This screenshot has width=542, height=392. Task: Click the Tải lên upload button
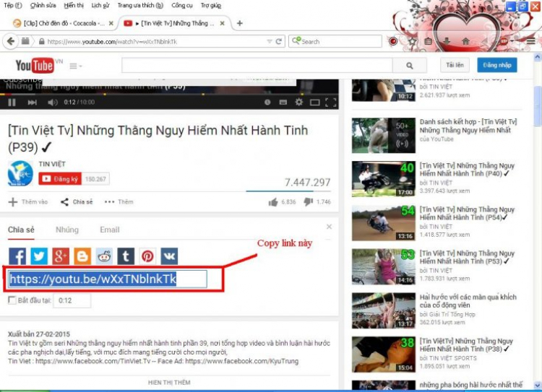coord(455,65)
